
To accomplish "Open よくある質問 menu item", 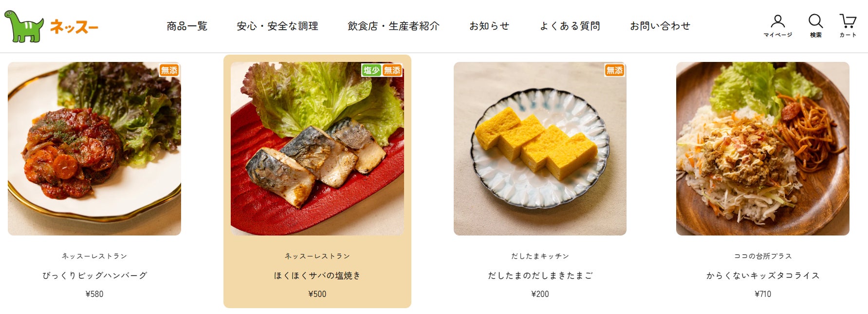I will (x=570, y=26).
